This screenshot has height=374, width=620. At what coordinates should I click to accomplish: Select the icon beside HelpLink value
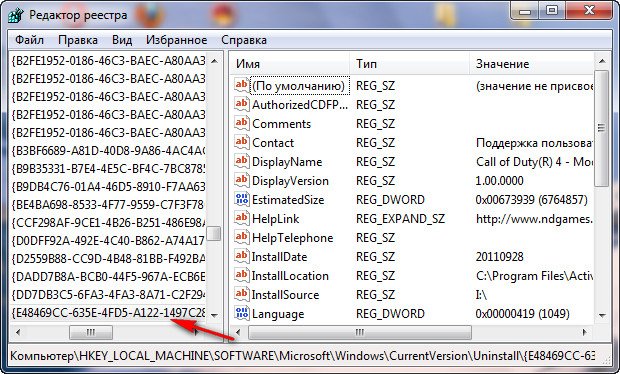pos(242,218)
